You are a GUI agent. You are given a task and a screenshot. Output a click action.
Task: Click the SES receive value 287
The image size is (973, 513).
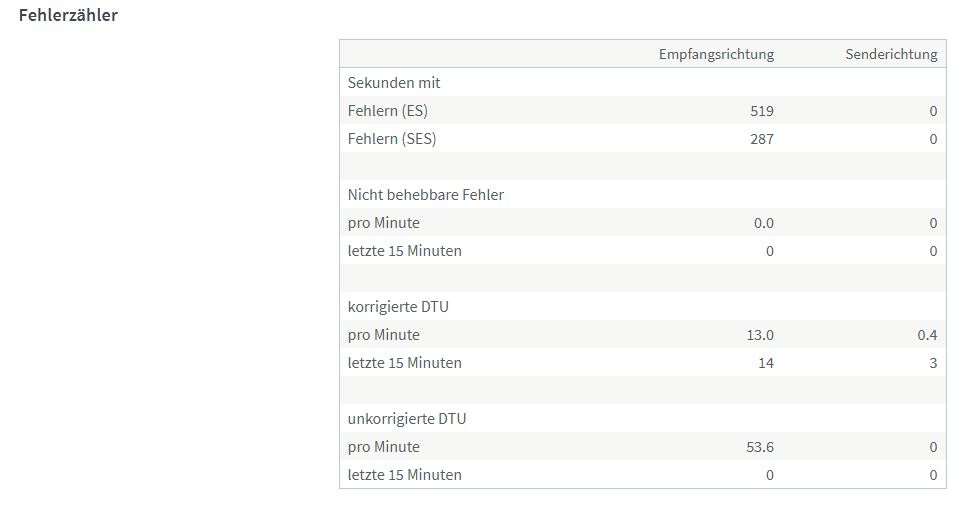[x=762, y=139]
